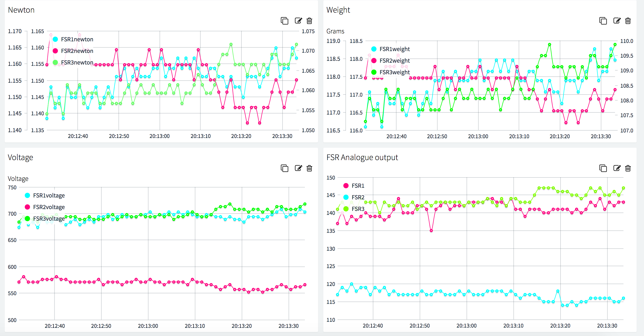This screenshot has width=644, height=336.
Task: Edit the Newton chart widget
Action: click(x=298, y=21)
